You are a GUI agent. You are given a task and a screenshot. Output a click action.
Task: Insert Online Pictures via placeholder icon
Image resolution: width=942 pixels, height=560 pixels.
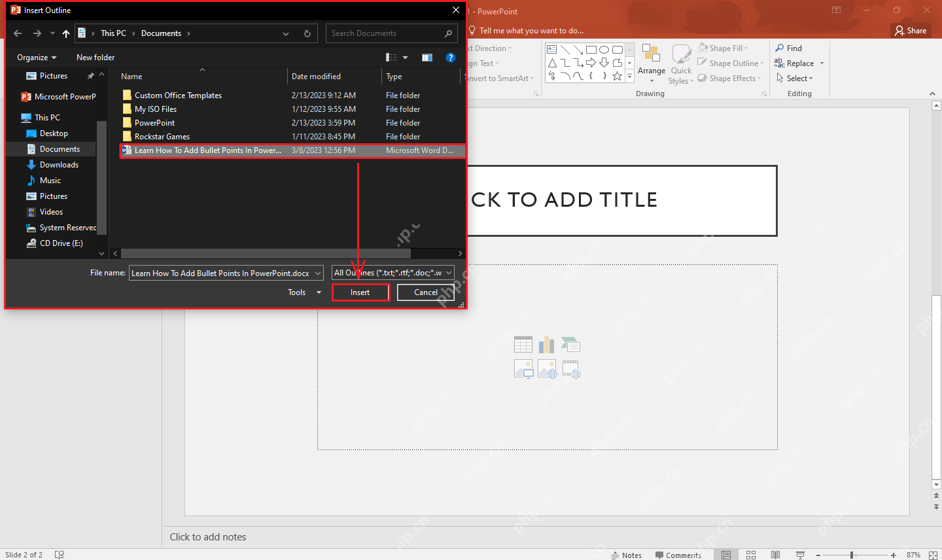tap(547, 369)
